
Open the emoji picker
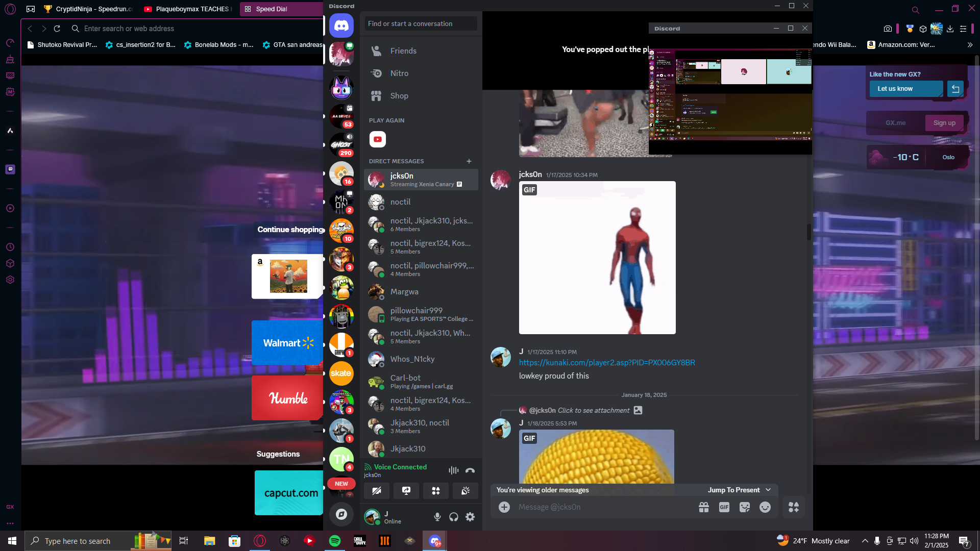pyautogui.click(x=765, y=507)
